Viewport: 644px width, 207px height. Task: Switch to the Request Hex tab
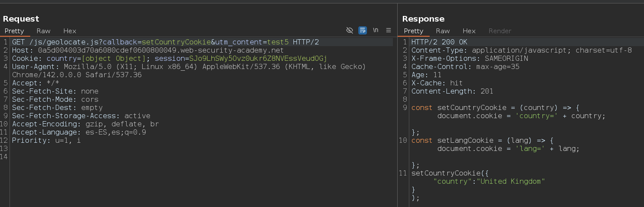[x=70, y=31]
